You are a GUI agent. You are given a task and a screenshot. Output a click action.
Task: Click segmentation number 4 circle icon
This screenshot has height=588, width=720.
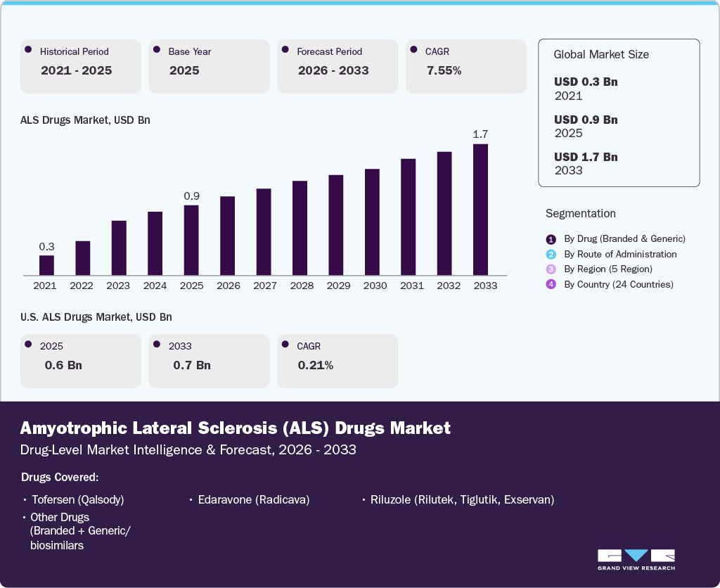[551, 284]
